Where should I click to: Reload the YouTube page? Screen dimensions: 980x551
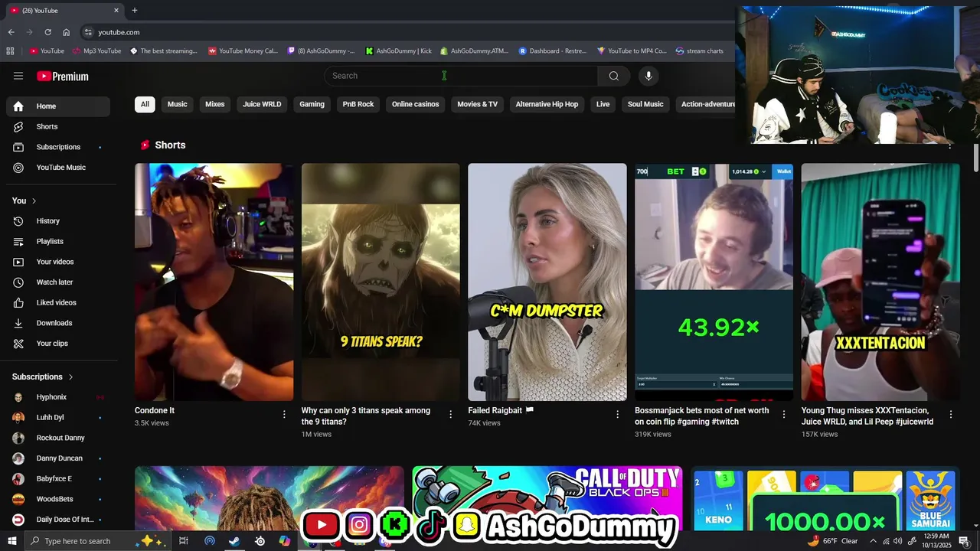(x=47, y=32)
